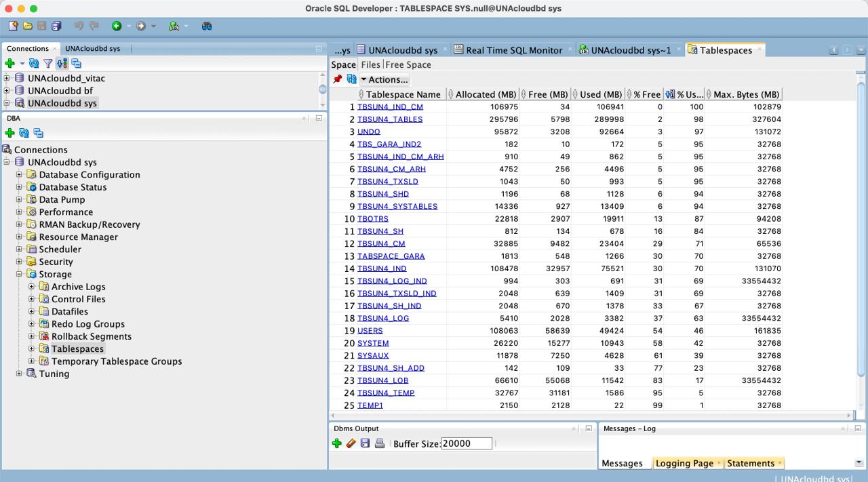Click the green Back navigation arrow
The width and height of the screenshot is (868, 482).
coord(117,26)
